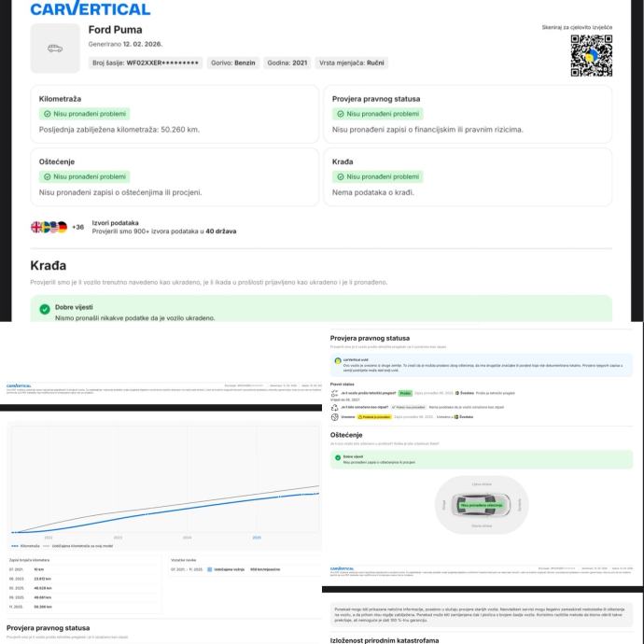Click text about no financial or legal risks
This screenshot has height=644, width=644.
point(427,130)
